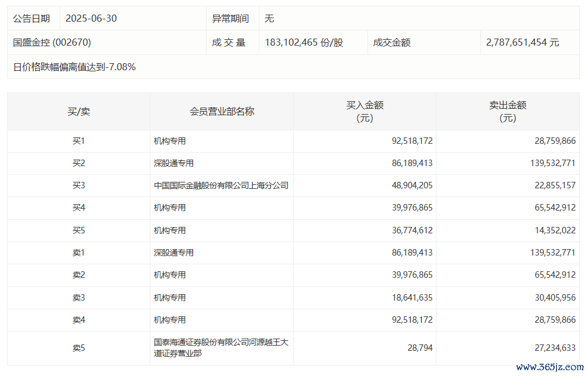
Task: Select sell amount 22,855,157
Action: [555, 185]
